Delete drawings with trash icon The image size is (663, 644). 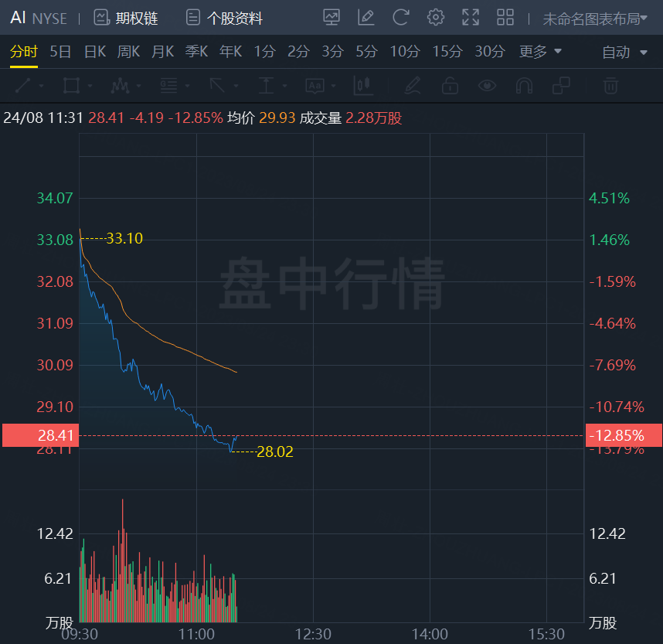610,85
